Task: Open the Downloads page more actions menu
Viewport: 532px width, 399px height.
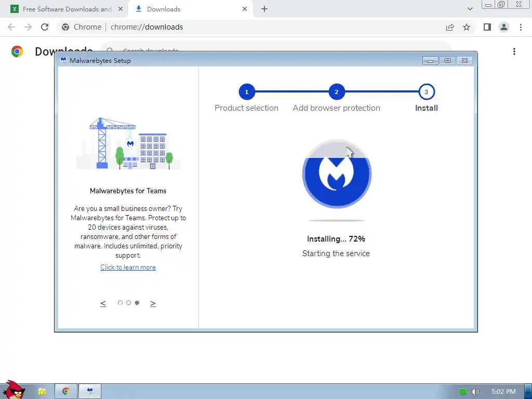Action: 514,51
